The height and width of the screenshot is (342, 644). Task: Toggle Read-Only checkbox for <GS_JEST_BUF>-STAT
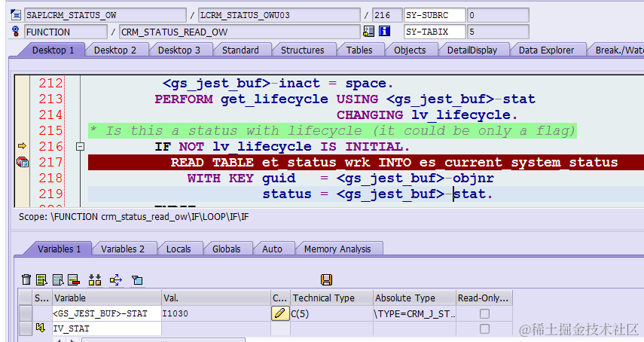[484, 313]
